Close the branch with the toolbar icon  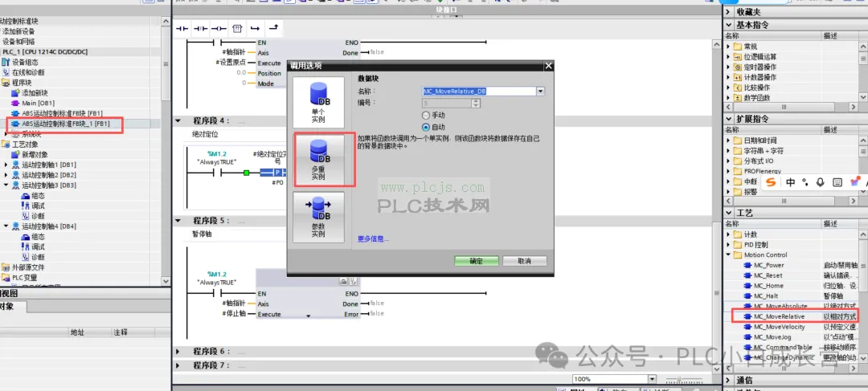click(273, 27)
